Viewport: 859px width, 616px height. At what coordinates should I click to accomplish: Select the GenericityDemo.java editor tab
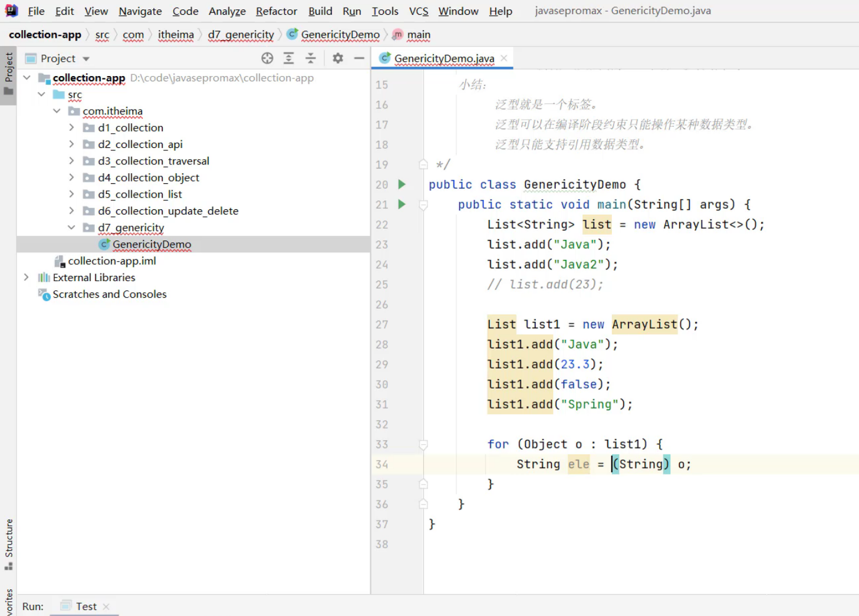click(444, 58)
